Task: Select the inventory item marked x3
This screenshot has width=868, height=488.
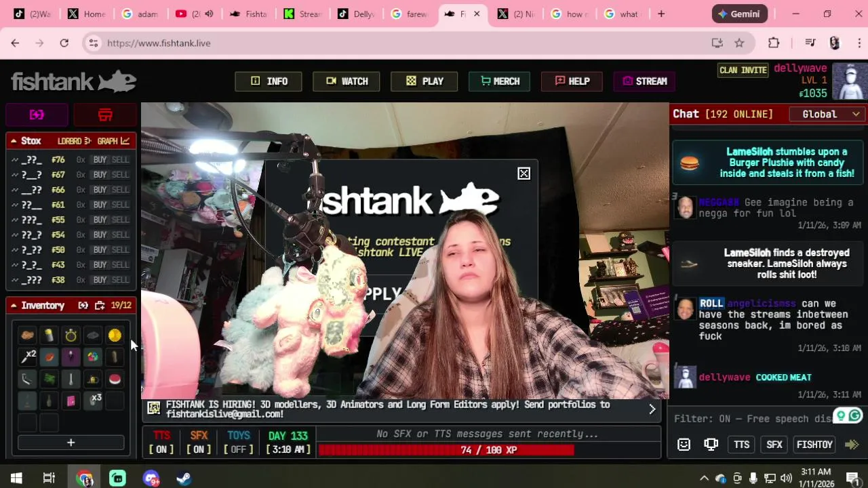Action: pos(94,401)
